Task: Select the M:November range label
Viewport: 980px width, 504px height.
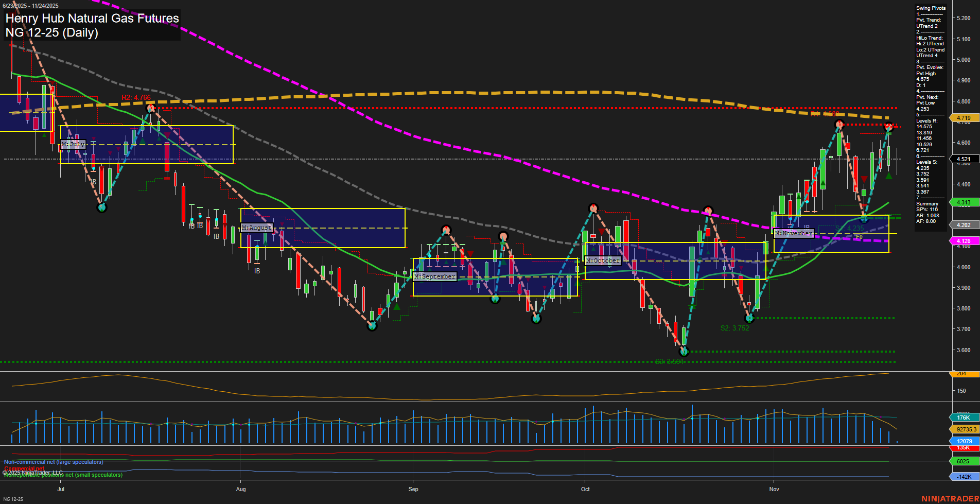Action: coord(795,233)
